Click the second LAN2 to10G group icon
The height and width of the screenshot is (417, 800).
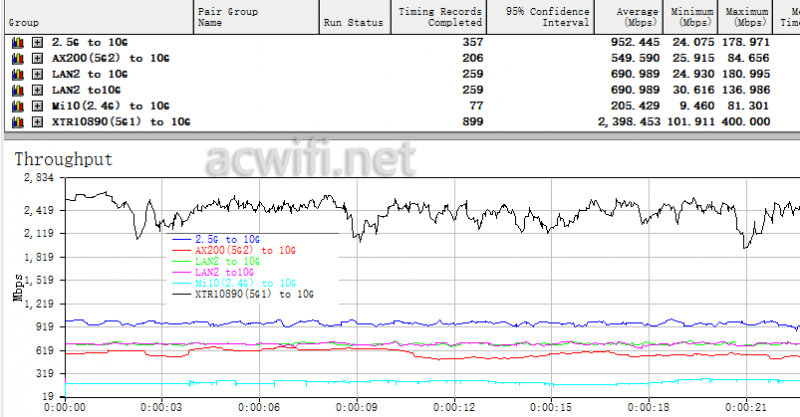pos(18,90)
